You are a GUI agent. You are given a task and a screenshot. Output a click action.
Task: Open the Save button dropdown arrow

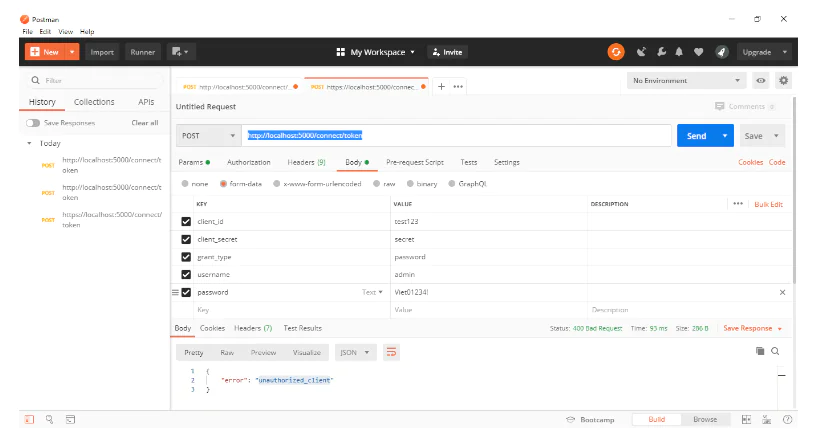(x=776, y=136)
